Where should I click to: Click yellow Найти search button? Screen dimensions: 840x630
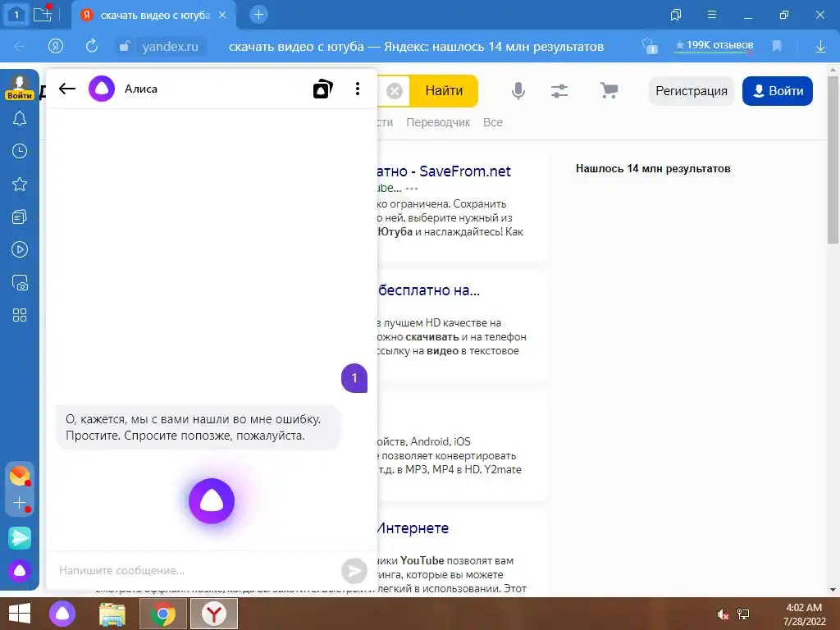tap(444, 91)
